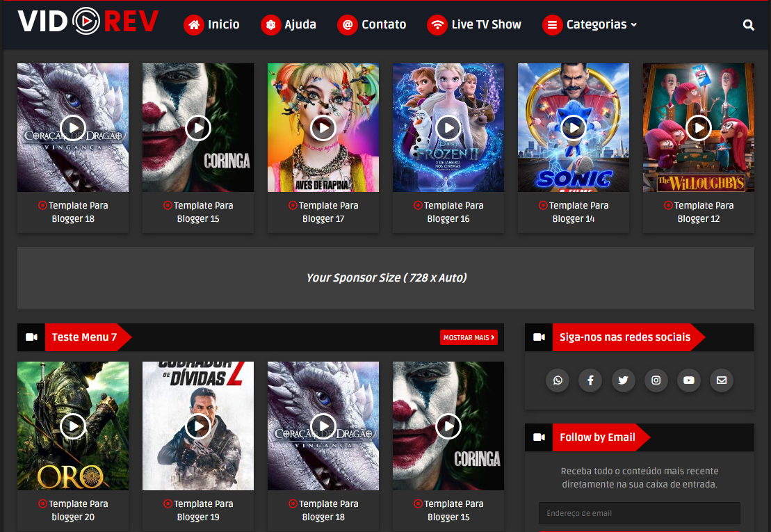Play The Willoughbys poster video
Viewport: 771px width, 532px height.
[x=699, y=128]
